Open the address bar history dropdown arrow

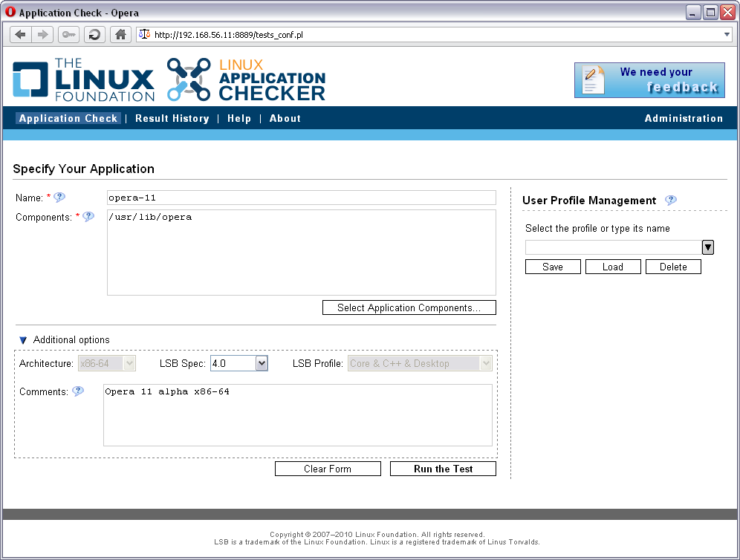click(x=727, y=34)
